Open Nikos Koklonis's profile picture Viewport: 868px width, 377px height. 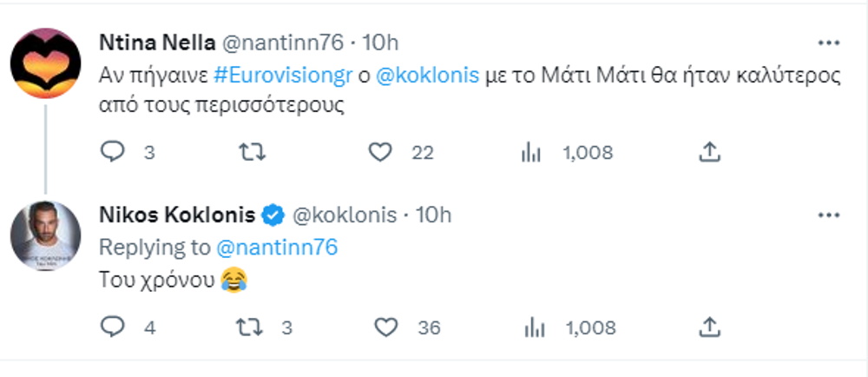click(x=46, y=235)
